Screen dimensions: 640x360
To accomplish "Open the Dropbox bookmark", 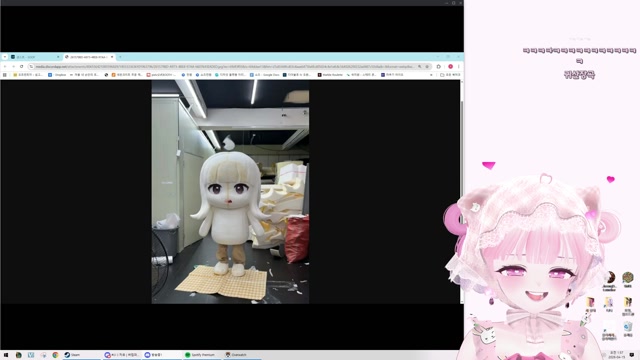I will (58, 75).
